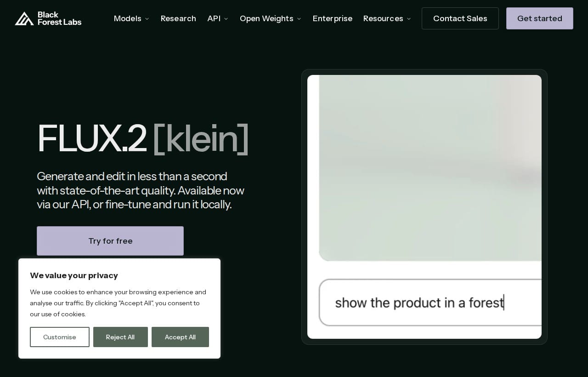The height and width of the screenshot is (377, 588).
Task: Expand the Resources menu chevron
Action: [x=409, y=19]
